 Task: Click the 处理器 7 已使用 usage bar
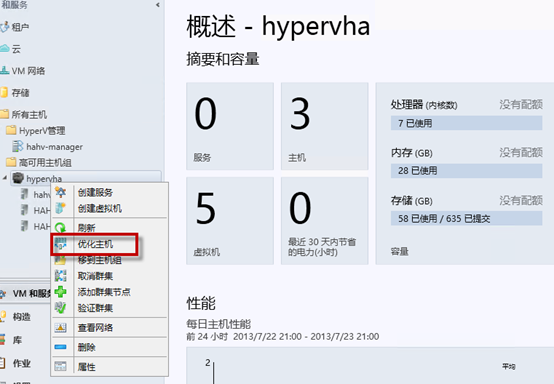coord(466,123)
